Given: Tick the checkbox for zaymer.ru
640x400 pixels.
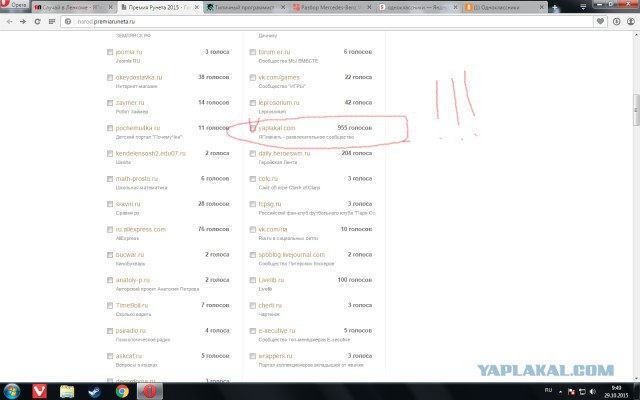Looking at the screenshot, I should pyautogui.click(x=110, y=103).
